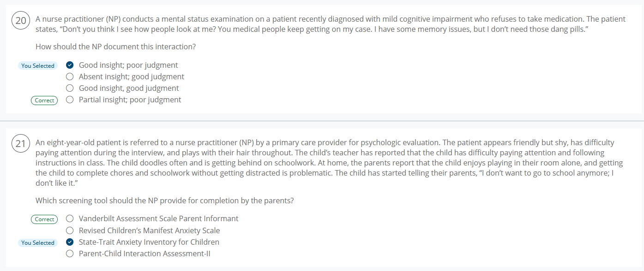The height and width of the screenshot is (271, 644).
Task: Select the "Partial insight; poor judgment" radio button
Action: tap(70, 100)
